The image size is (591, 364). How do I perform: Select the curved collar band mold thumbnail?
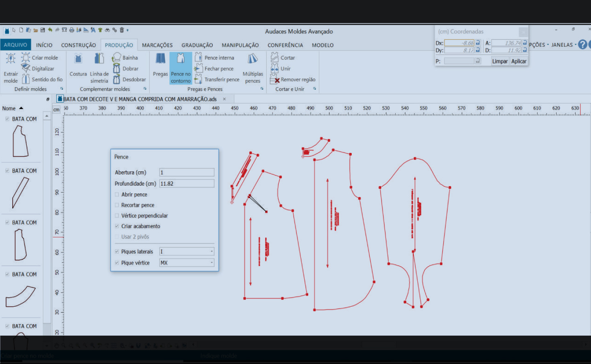pos(21,296)
